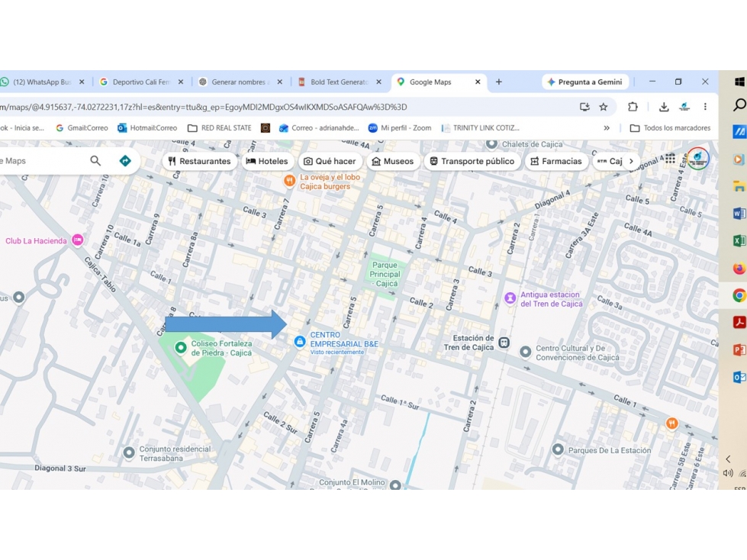This screenshot has width=747, height=560.
Task: Open the Chrome extensions puzzle icon
Action: (633, 107)
